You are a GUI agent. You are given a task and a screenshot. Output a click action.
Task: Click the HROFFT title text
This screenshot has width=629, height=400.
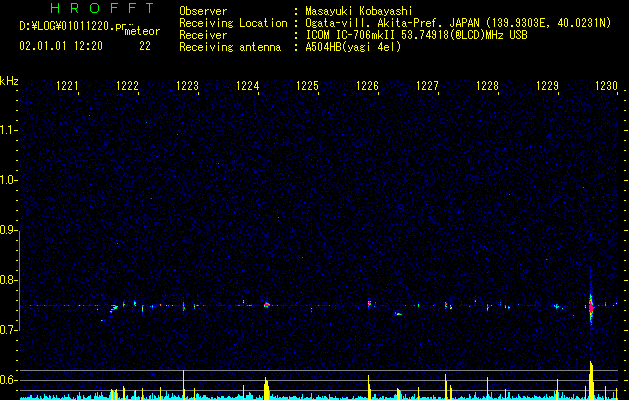pyautogui.click(x=102, y=8)
